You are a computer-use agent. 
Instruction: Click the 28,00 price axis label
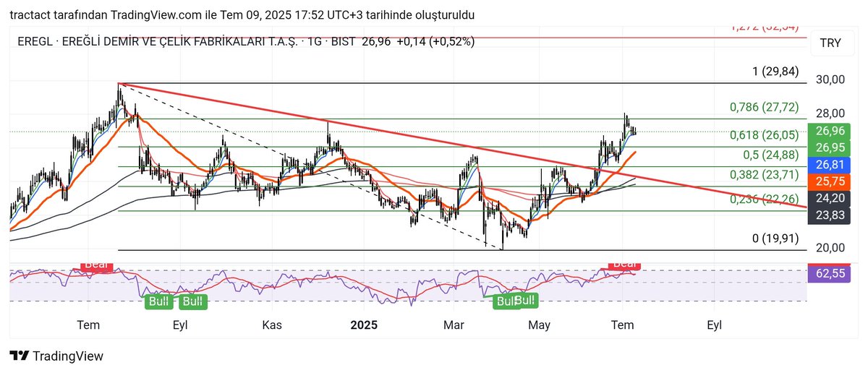point(830,113)
